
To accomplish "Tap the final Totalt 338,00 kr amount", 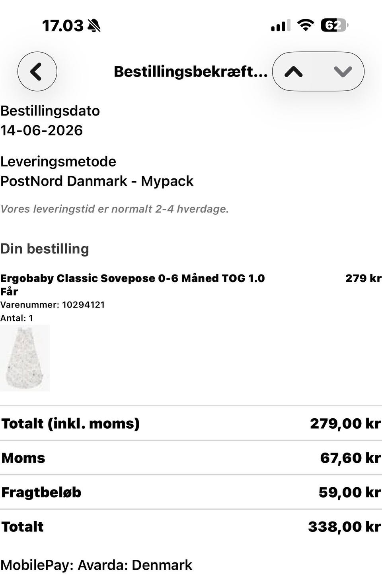I will 345,527.
